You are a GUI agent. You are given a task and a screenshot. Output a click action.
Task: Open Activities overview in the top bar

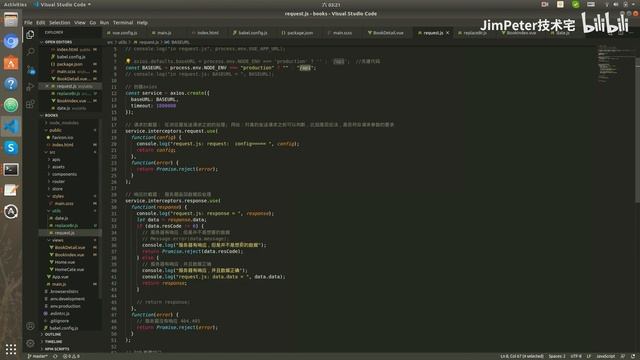pos(15,4)
